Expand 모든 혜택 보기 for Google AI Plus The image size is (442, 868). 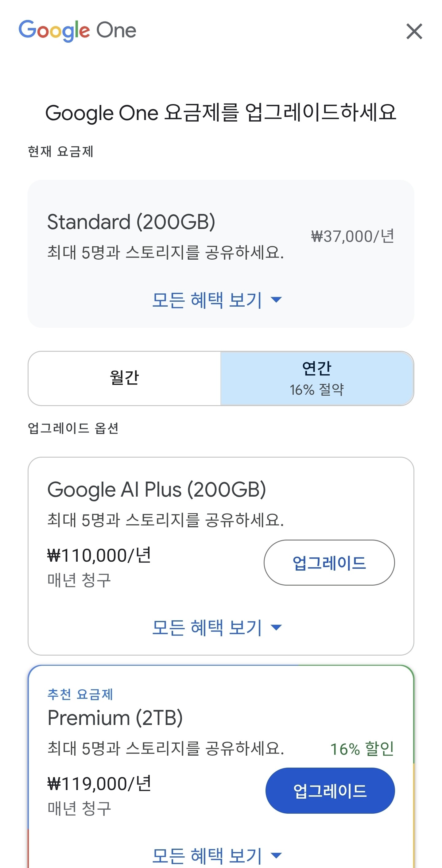click(207, 627)
